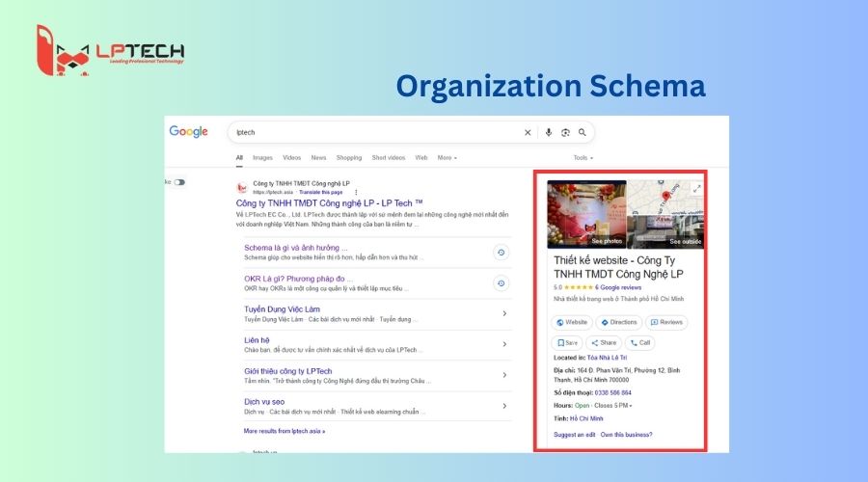
Task: Open the Liên hệ sitelink
Action: pyautogui.click(x=257, y=340)
